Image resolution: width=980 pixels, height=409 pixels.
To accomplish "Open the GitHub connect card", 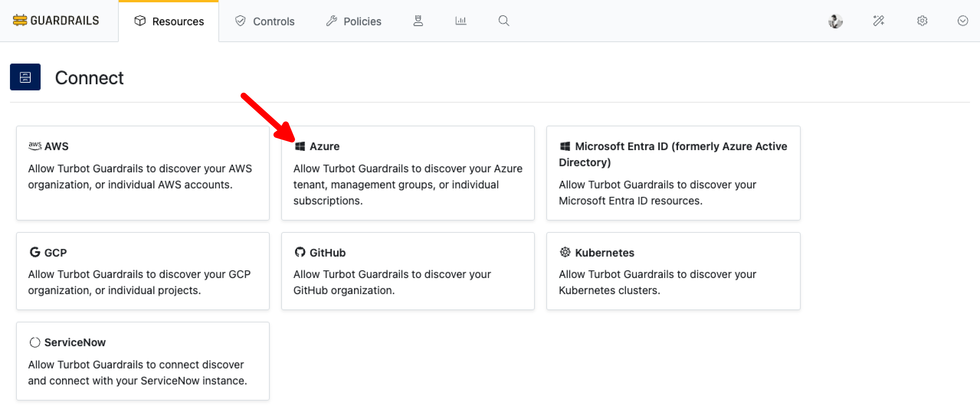I will [x=408, y=271].
